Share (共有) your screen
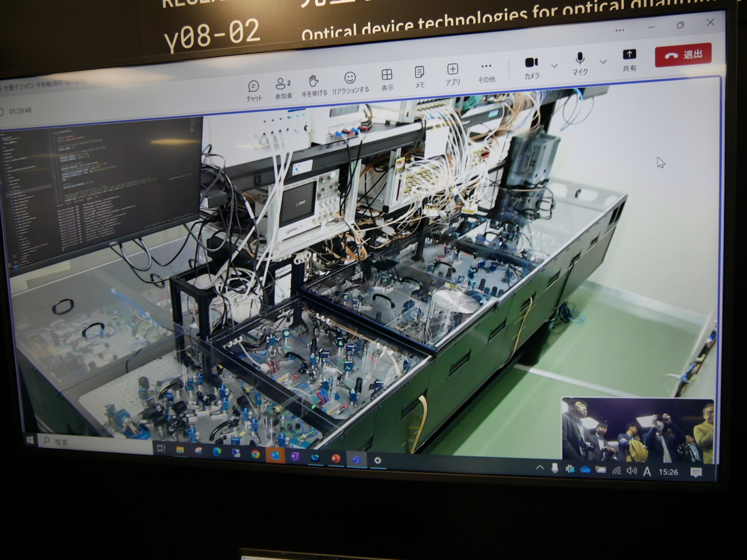This screenshot has width=747, height=560. coord(629,60)
